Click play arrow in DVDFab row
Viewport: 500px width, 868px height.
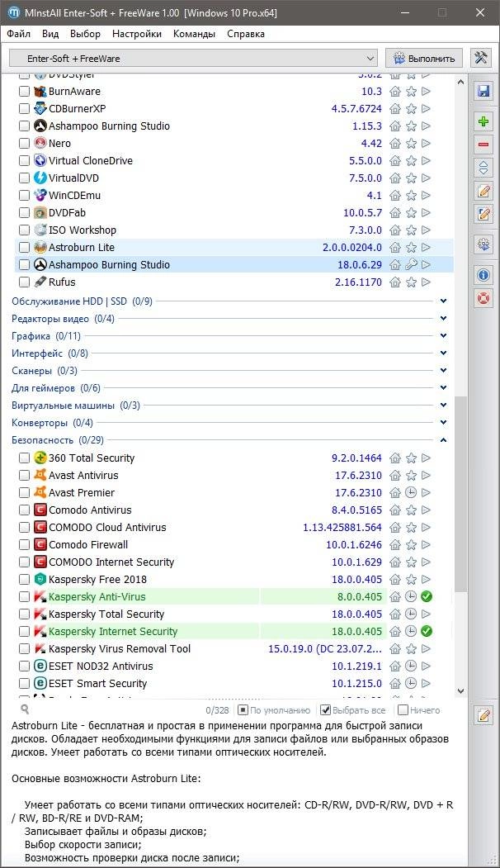tap(426, 212)
